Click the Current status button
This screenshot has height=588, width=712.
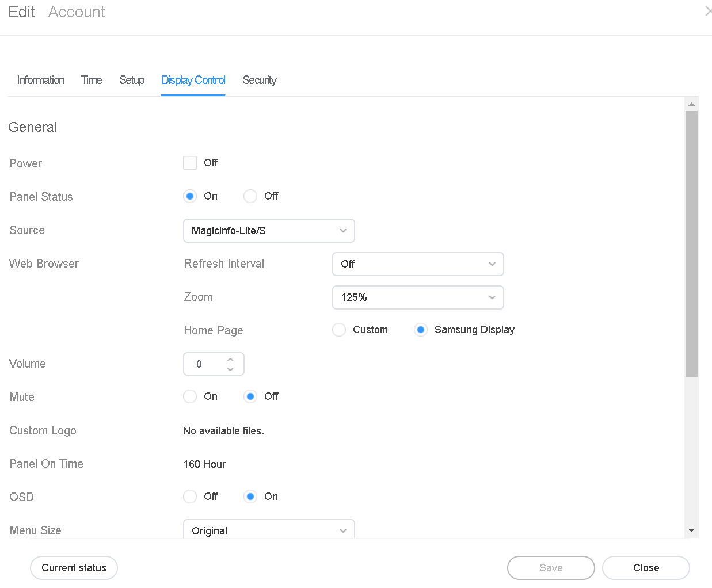pos(74,568)
